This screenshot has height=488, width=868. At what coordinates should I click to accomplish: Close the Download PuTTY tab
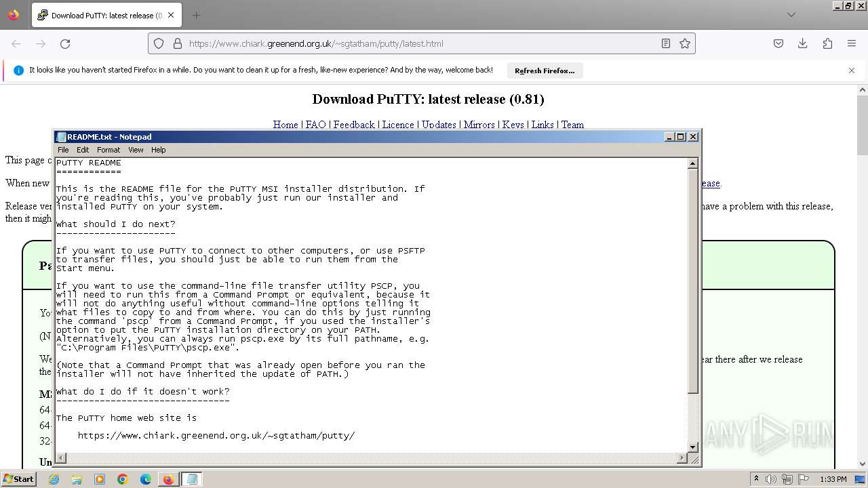(171, 15)
